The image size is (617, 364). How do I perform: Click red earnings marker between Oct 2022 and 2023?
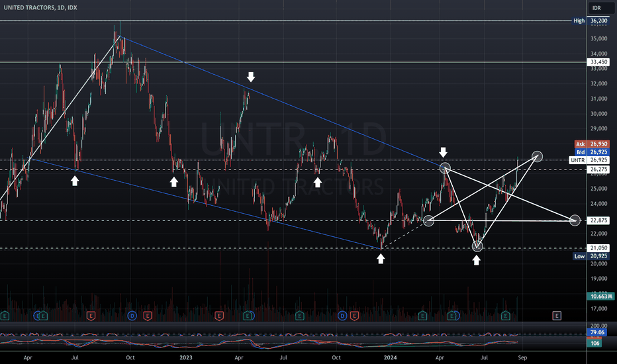point(148,316)
